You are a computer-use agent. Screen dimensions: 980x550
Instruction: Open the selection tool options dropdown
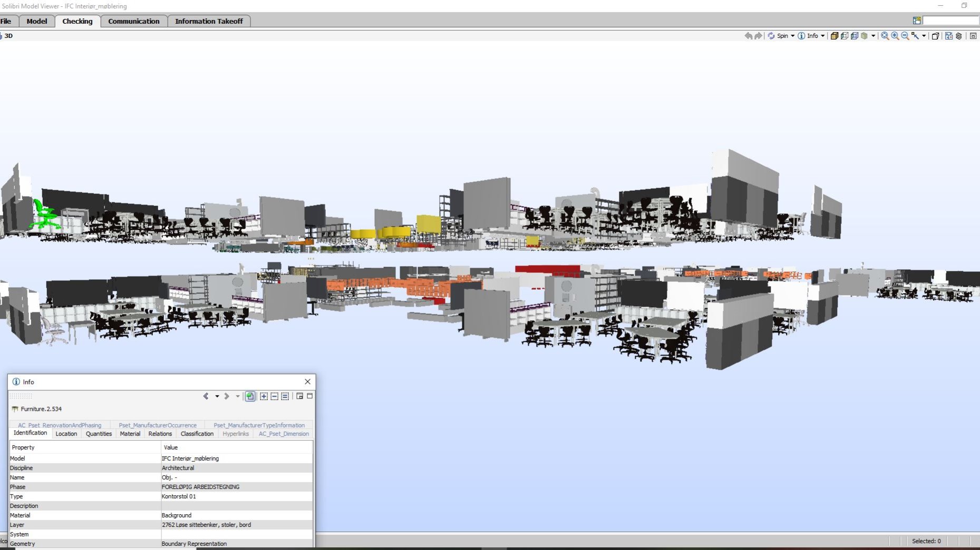[924, 36]
